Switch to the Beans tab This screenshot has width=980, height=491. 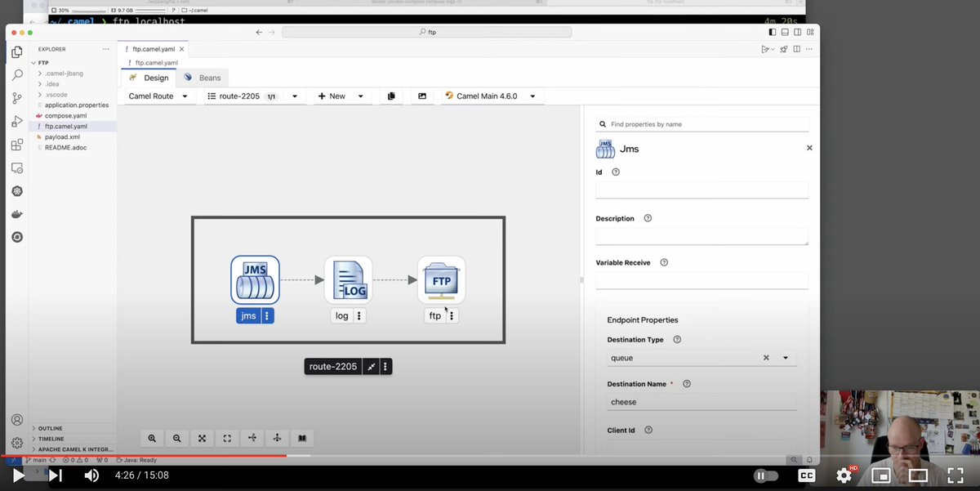point(202,78)
